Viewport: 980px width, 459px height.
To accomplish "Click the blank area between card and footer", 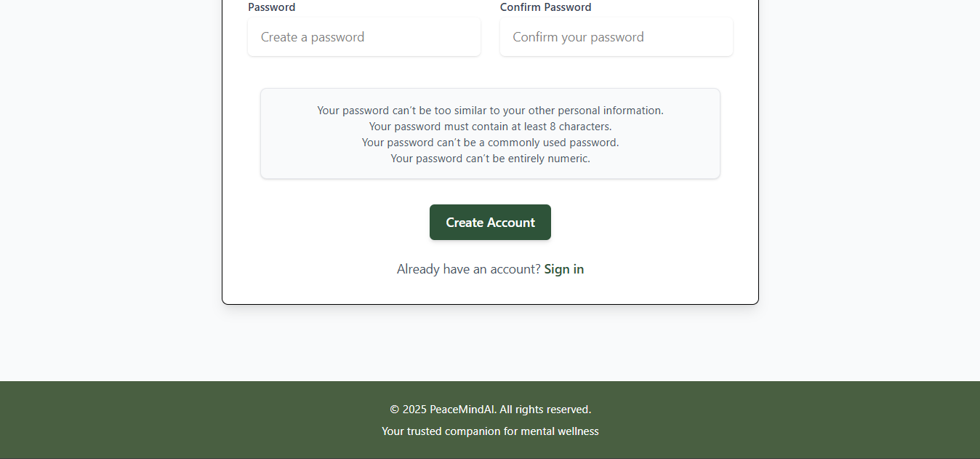I will point(490,342).
